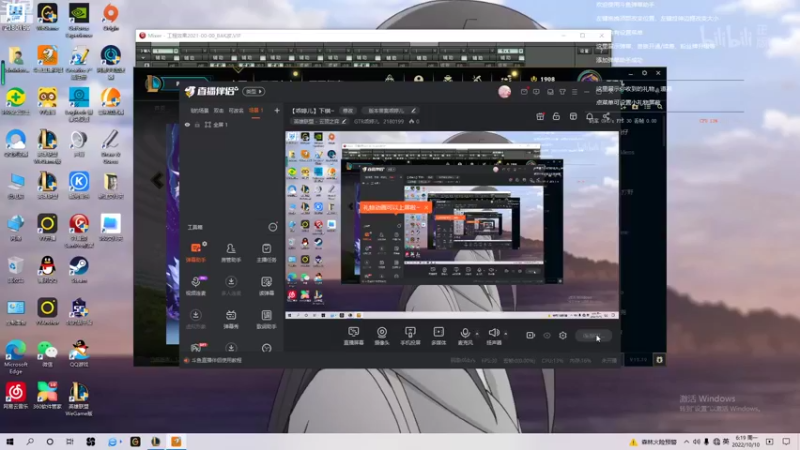
Task: Open the speaker options arrow
Action: (506, 334)
